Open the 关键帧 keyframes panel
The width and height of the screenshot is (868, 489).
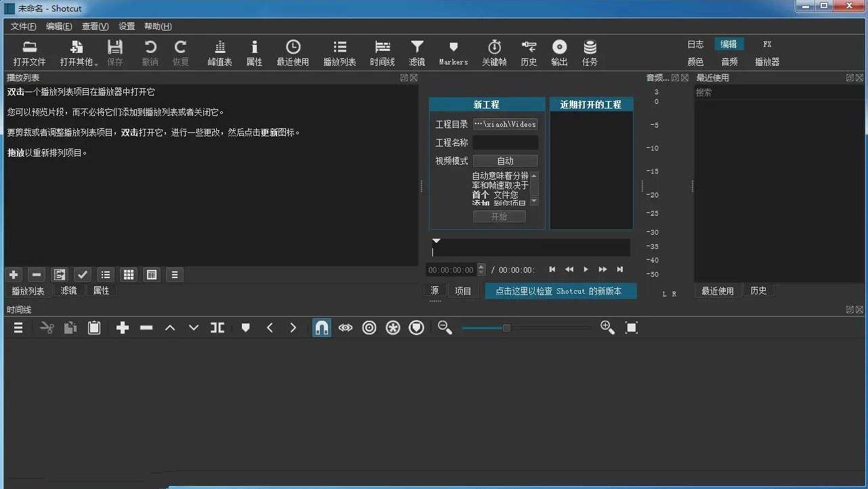click(x=494, y=52)
